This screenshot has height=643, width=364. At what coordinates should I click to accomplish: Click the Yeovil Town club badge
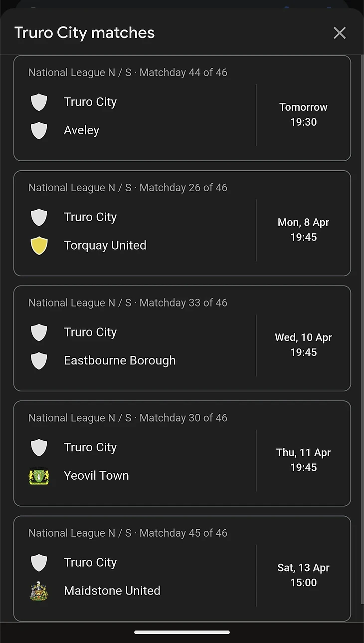pos(39,476)
